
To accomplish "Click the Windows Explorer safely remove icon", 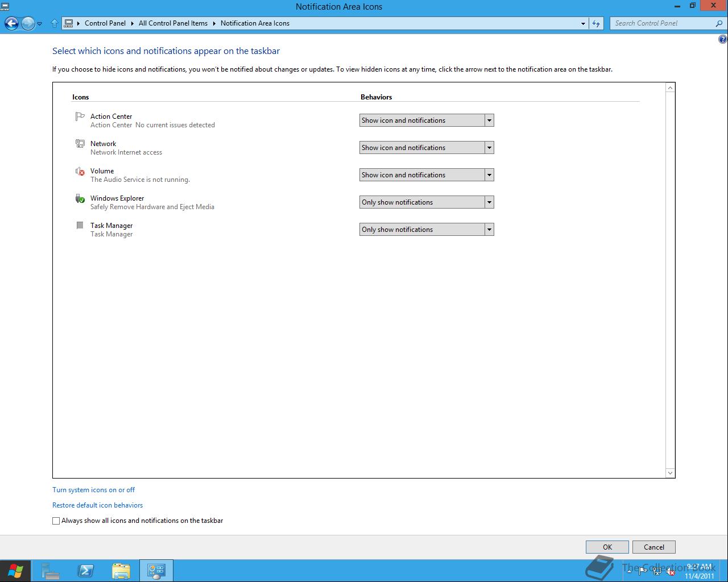I will pos(80,198).
